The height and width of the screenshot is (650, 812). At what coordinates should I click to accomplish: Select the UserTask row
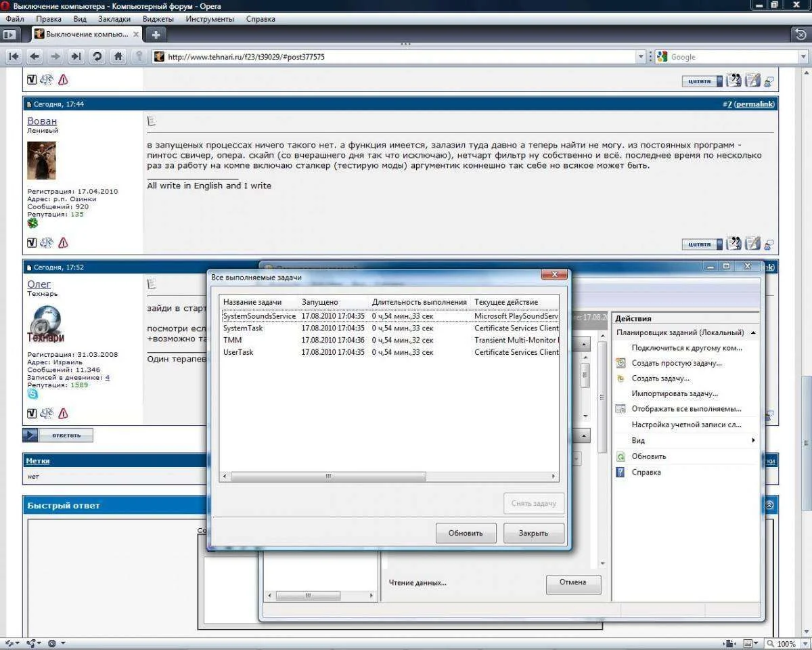[390, 352]
